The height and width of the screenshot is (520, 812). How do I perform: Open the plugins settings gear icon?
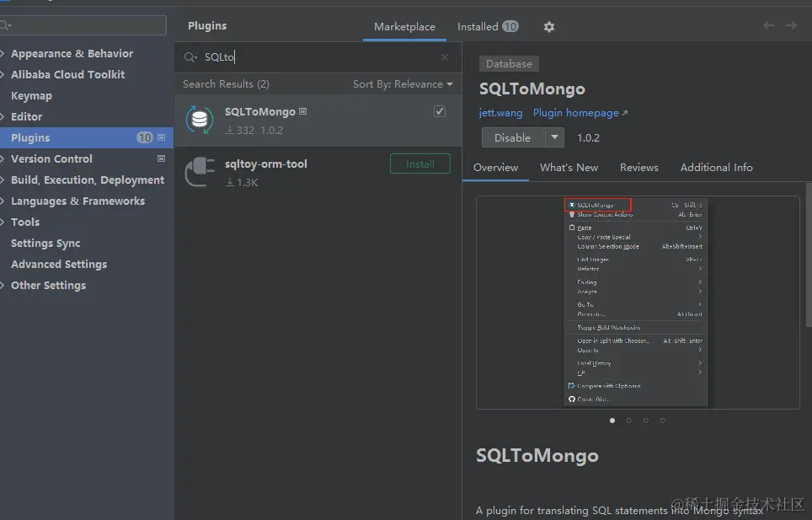tap(549, 27)
